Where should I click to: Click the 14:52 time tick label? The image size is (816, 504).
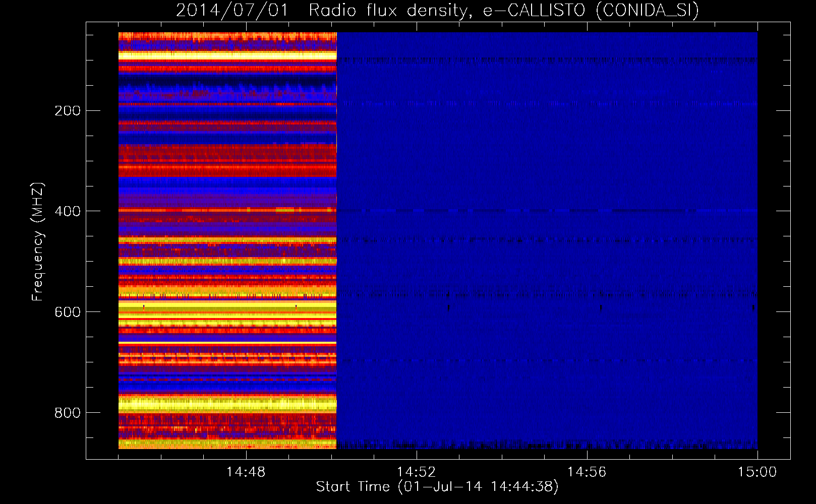(x=416, y=472)
